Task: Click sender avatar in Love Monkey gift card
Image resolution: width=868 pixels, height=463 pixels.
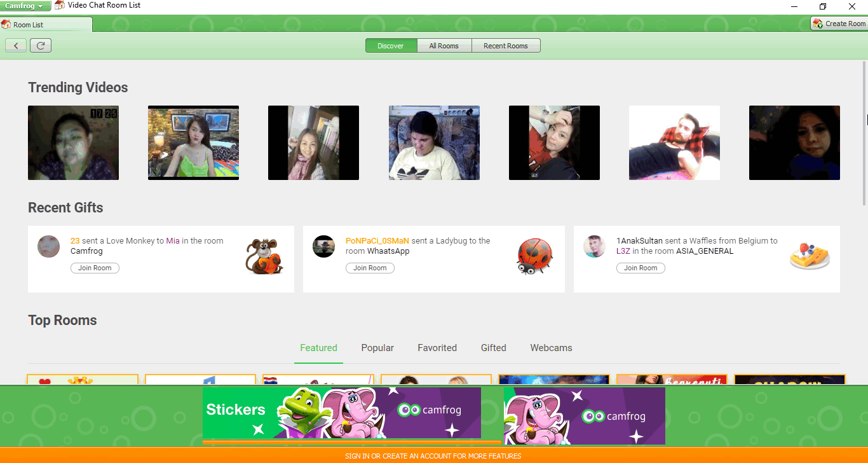Action: point(49,246)
